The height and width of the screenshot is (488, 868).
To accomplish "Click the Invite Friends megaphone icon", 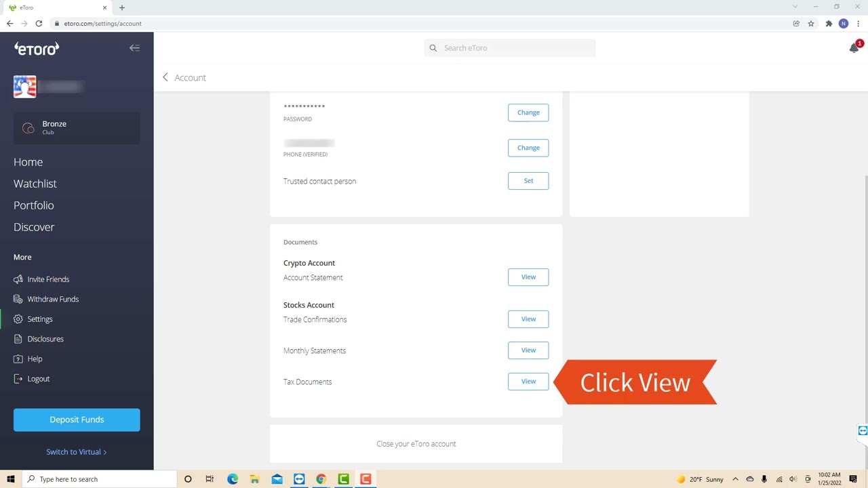I will point(18,279).
